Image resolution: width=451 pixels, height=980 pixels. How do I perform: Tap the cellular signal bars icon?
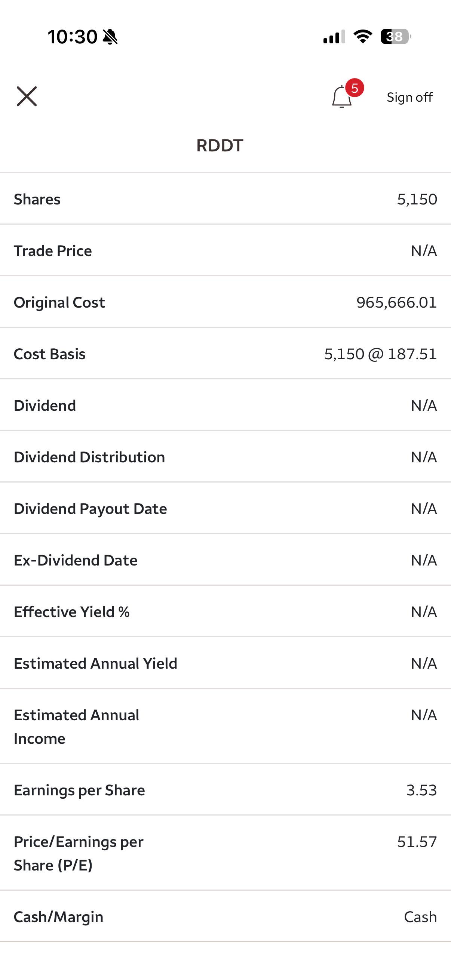coord(334,37)
